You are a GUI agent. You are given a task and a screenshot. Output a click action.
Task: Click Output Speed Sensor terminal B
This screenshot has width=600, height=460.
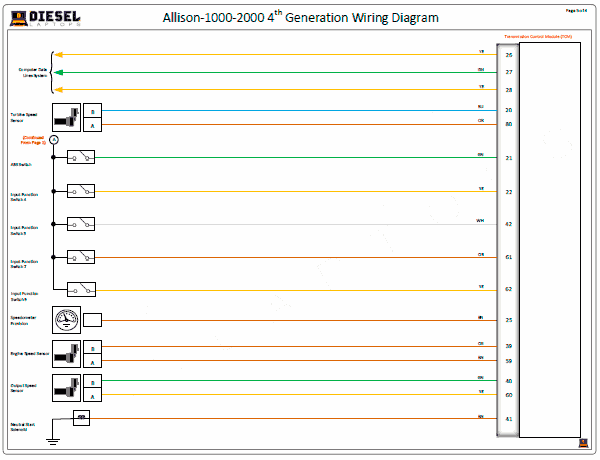pyautogui.click(x=93, y=382)
